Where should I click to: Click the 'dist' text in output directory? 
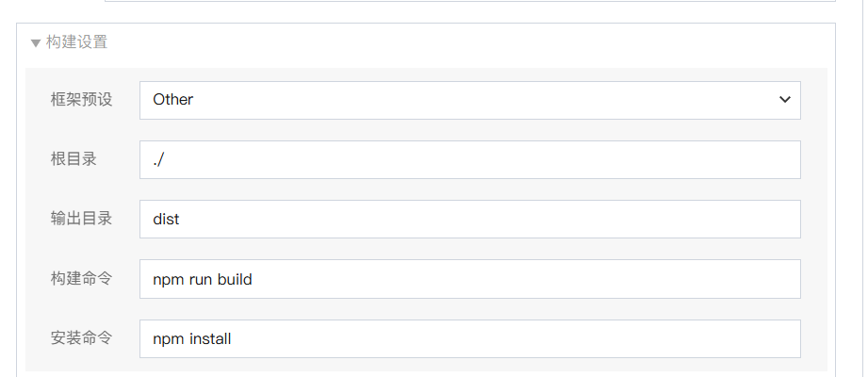click(166, 220)
